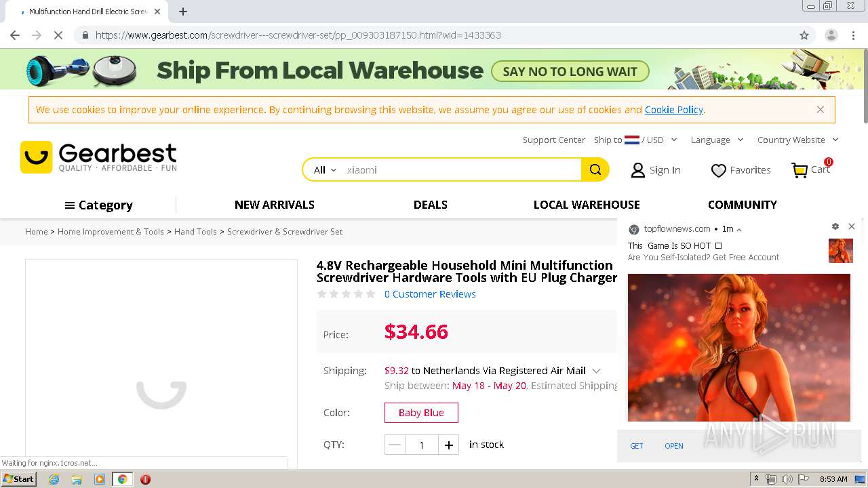The width and height of the screenshot is (868, 488).
Task: Click the volume speaker tray icon
Action: (787, 479)
